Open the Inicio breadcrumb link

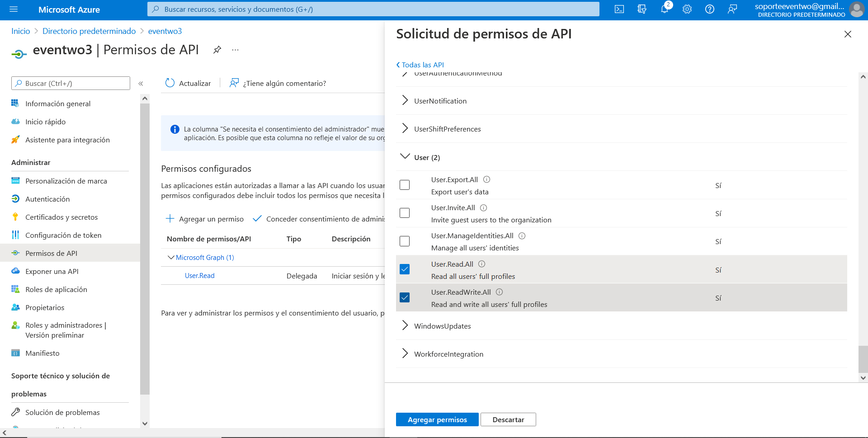coord(21,31)
